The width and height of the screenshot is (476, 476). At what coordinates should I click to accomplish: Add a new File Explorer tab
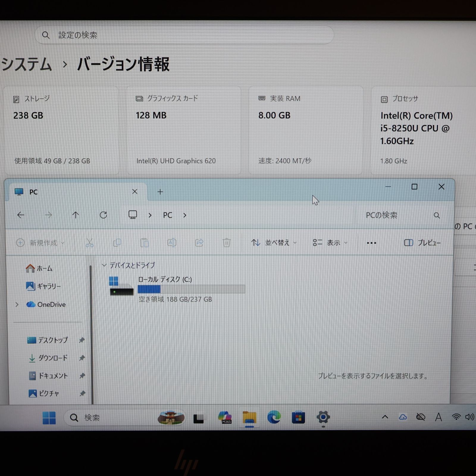click(160, 192)
